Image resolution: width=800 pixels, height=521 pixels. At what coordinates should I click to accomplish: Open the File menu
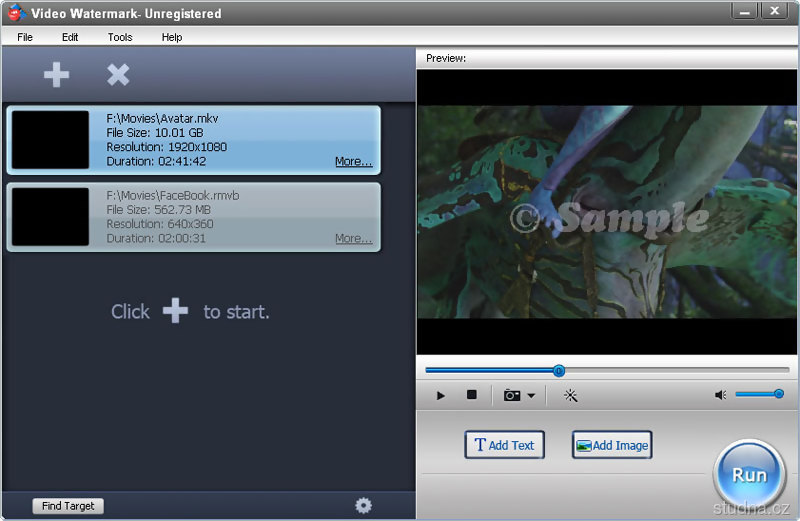coord(25,37)
